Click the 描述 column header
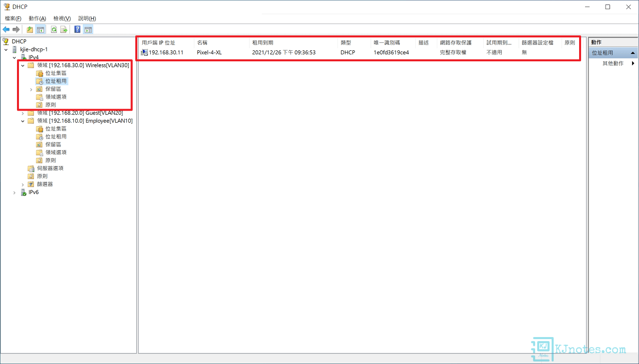 (426, 43)
